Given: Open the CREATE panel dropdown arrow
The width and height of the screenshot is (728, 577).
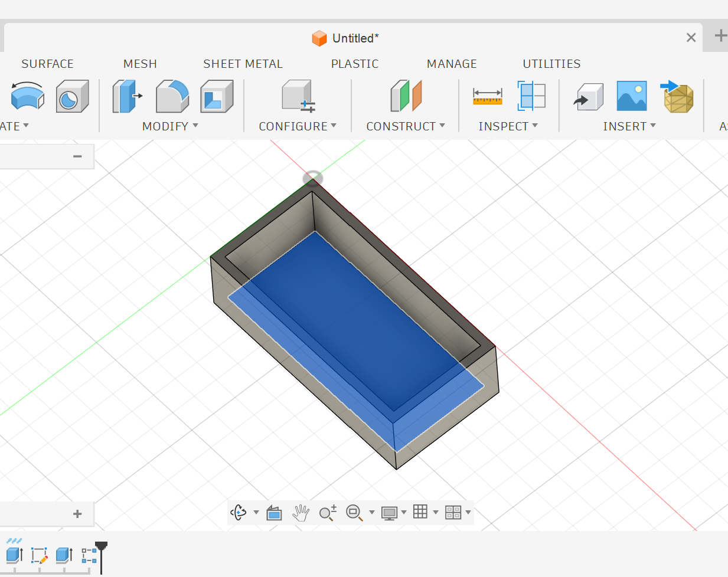Looking at the screenshot, I should click(x=26, y=125).
